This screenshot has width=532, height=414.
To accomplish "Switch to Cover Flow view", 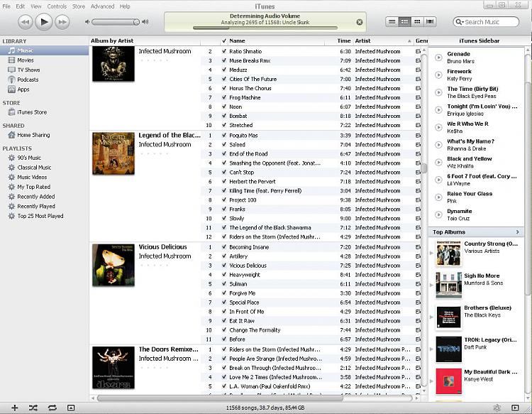I will [x=430, y=22].
